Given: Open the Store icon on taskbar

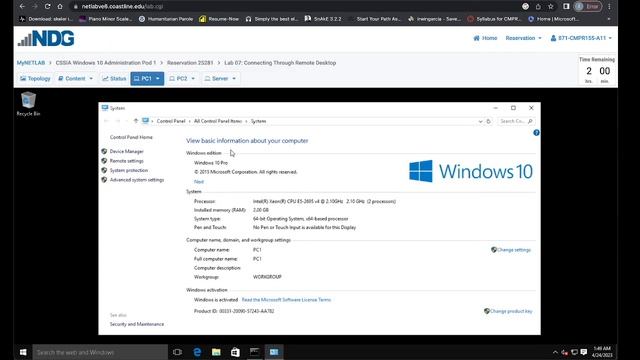Looking at the screenshot, I should tap(235, 352).
